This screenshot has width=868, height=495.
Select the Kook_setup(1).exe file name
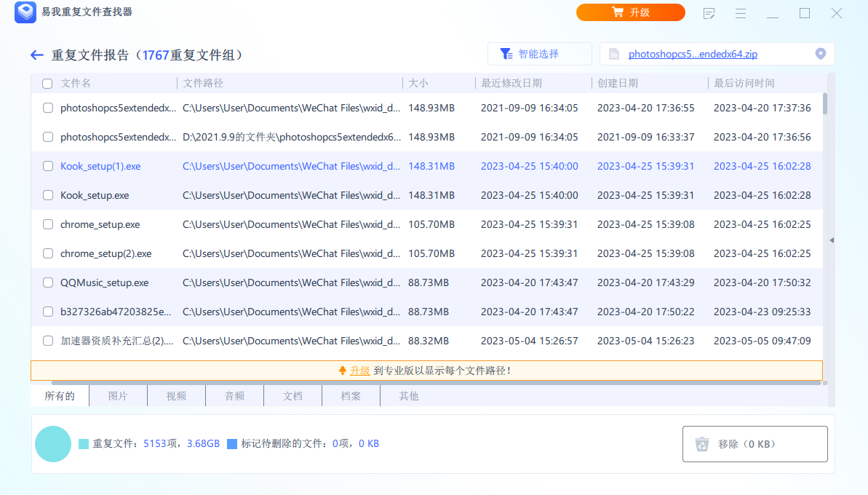coord(100,166)
